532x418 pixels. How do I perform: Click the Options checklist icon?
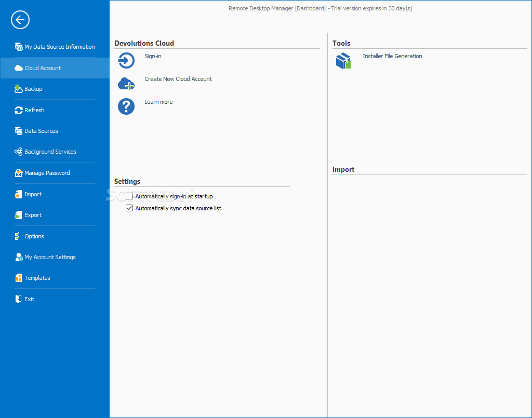click(19, 236)
